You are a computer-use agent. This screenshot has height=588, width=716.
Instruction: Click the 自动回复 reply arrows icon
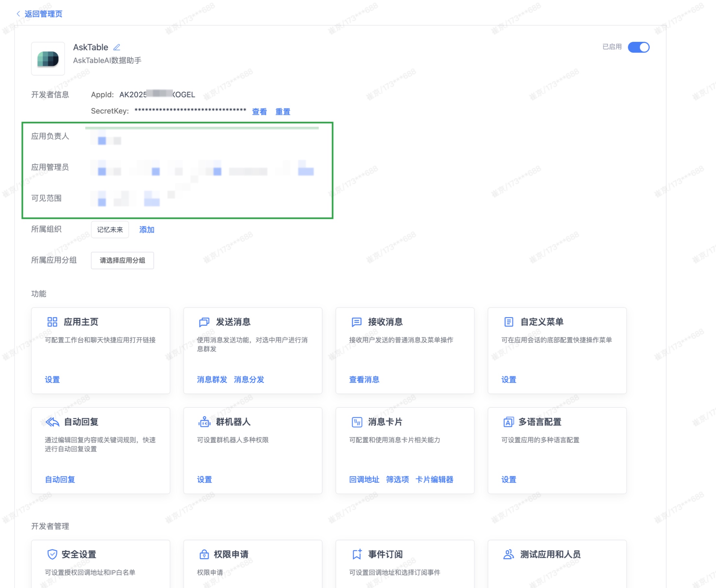pyautogui.click(x=52, y=422)
